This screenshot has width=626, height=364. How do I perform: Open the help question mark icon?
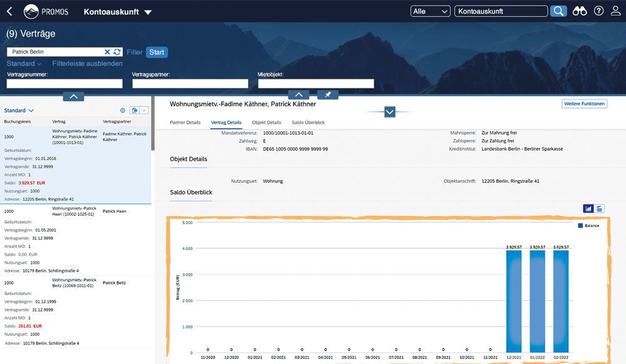tap(599, 11)
